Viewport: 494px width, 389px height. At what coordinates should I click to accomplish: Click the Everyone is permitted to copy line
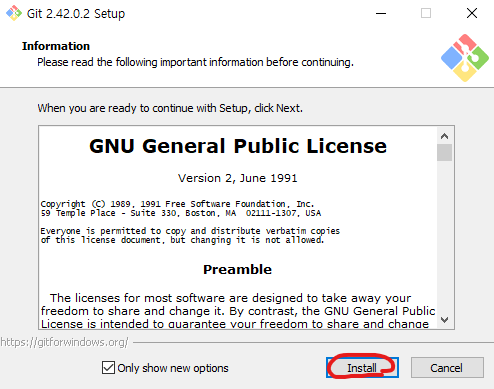(190, 231)
